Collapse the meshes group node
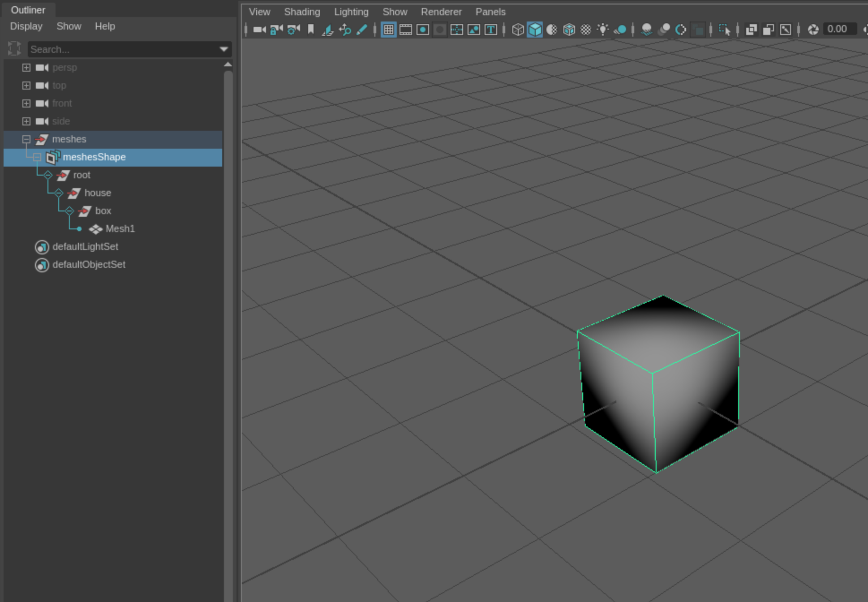 coord(26,139)
